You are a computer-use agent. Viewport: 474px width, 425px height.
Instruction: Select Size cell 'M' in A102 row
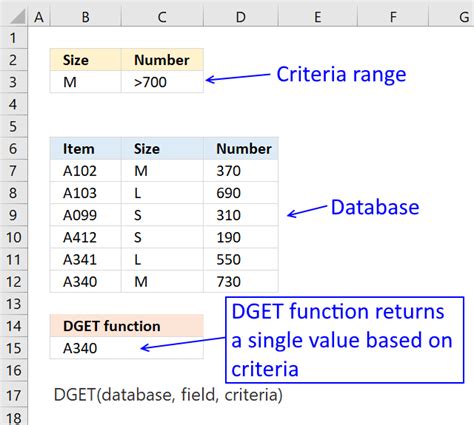pyautogui.click(x=162, y=171)
